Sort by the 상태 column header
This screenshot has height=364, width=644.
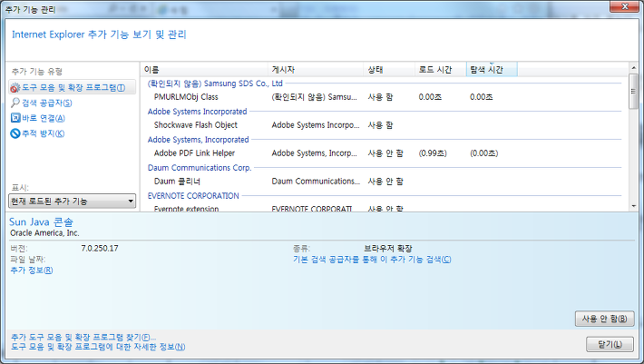point(389,70)
